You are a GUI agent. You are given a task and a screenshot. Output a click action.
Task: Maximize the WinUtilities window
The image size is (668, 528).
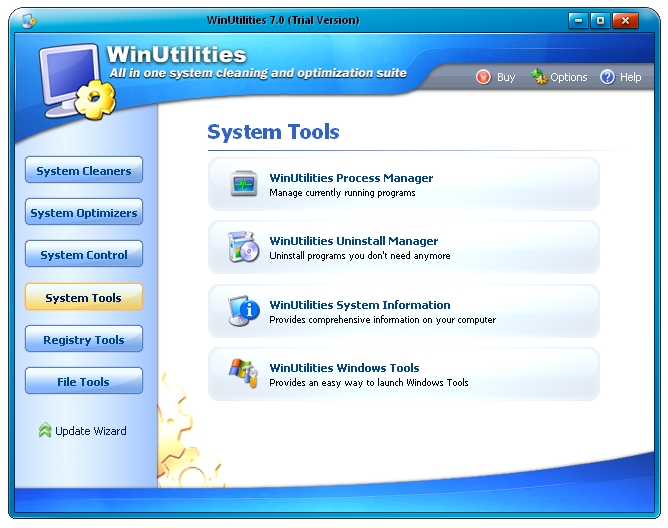coord(600,20)
